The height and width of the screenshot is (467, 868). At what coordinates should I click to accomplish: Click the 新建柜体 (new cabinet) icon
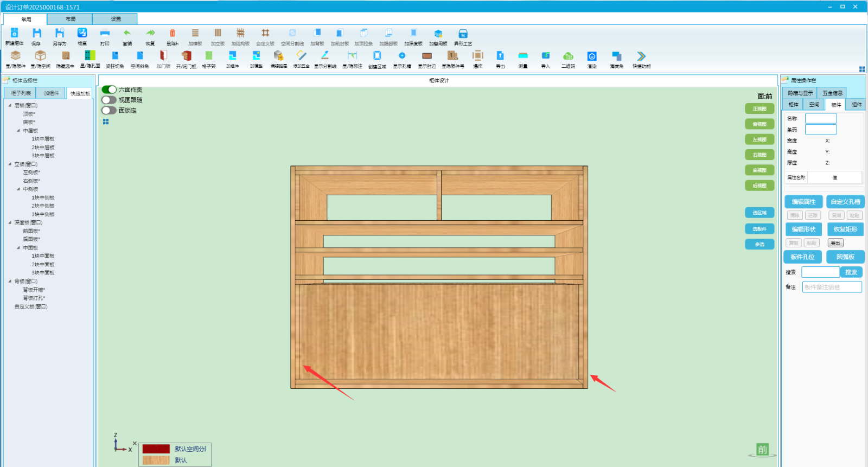click(x=15, y=34)
